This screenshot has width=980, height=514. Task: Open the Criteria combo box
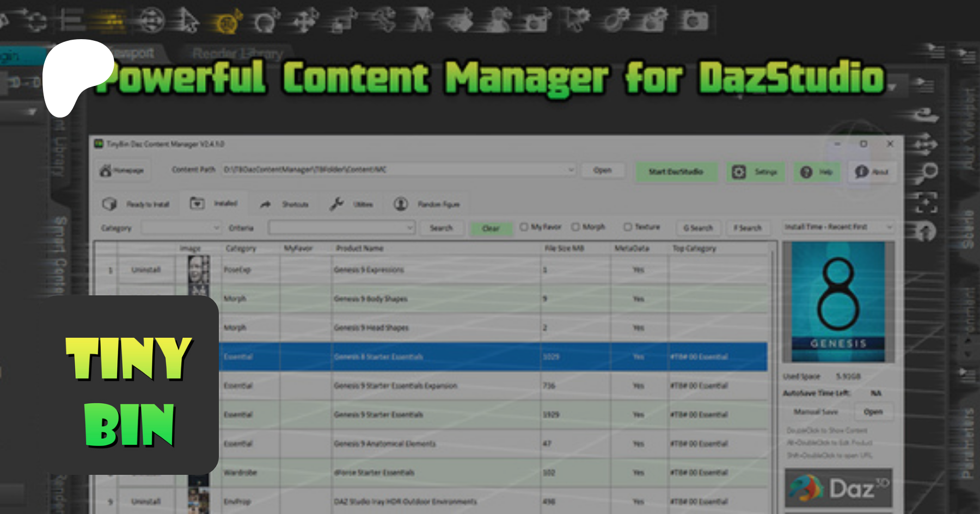tap(341, 227)
